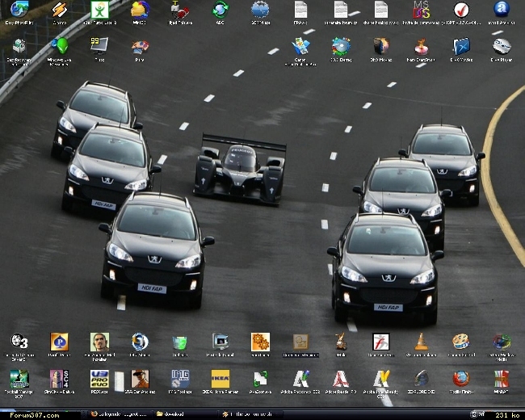Image resolution: width=525 pixels, height=420 pixels.
Task: Open the film reel icon
Action: pyautogui.click(x=461, y=342)
